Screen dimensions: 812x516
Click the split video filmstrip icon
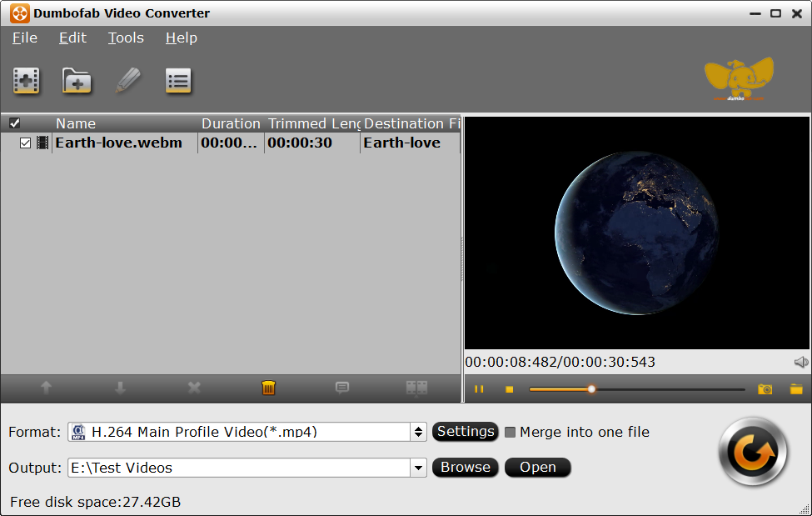416,388
